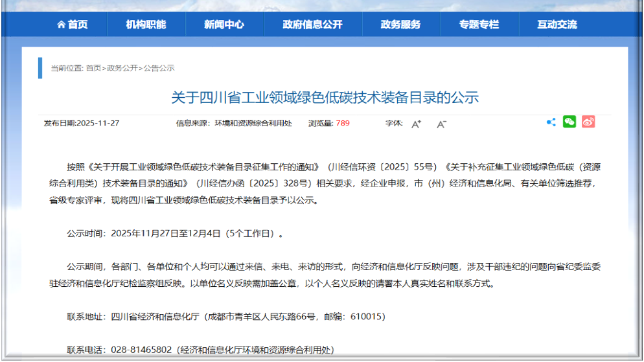Click the 环境和资源综合利用处 source text

pos(253,123)
